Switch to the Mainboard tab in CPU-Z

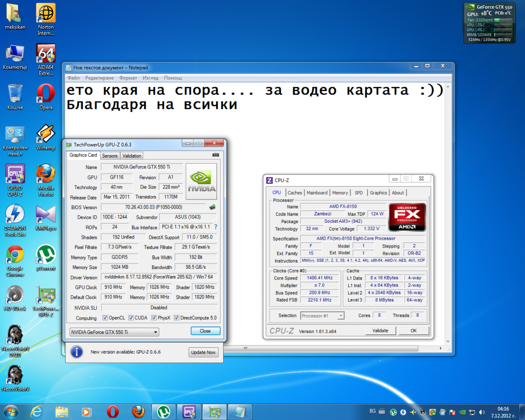point(317,192)
